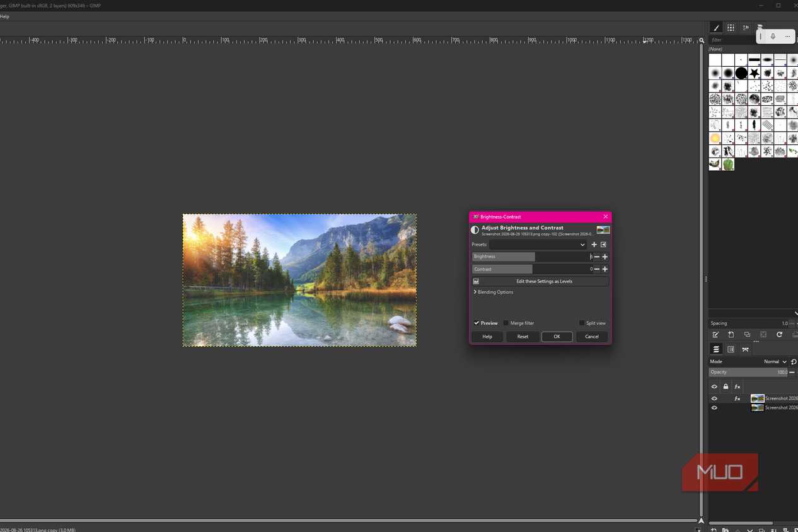Image resolution: width=798 pixels, height=532 pixels.
Task: Click the microphone icon in floating toolbar
Action: [x=773, y=37]
